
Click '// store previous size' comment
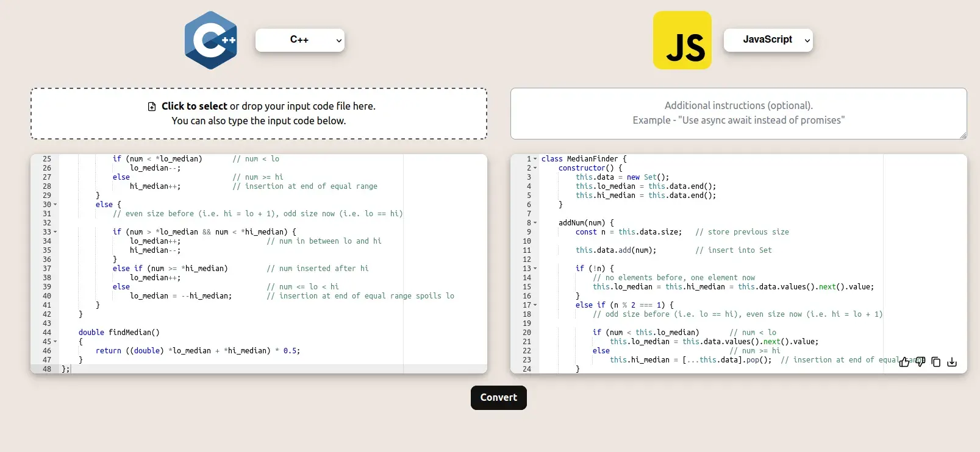(742, 232)
